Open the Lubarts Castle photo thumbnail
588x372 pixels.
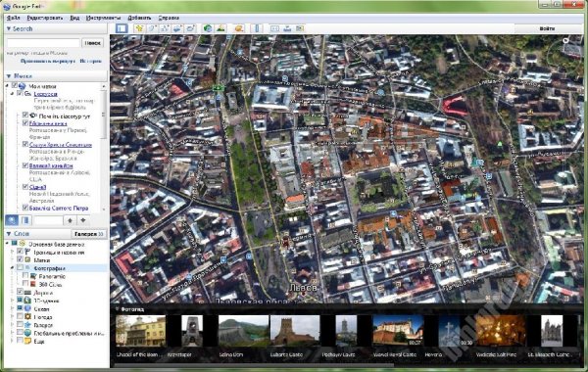tap(295, 331)
